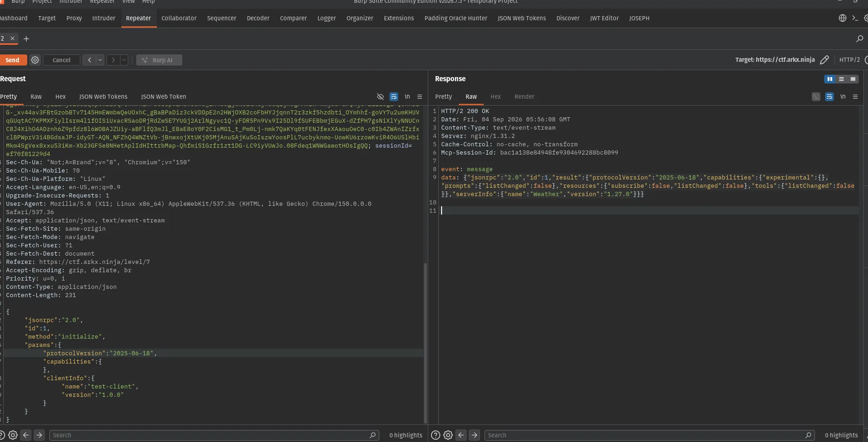Open response search settings gear
Screen dimensions: 868x442
[448, 435]
